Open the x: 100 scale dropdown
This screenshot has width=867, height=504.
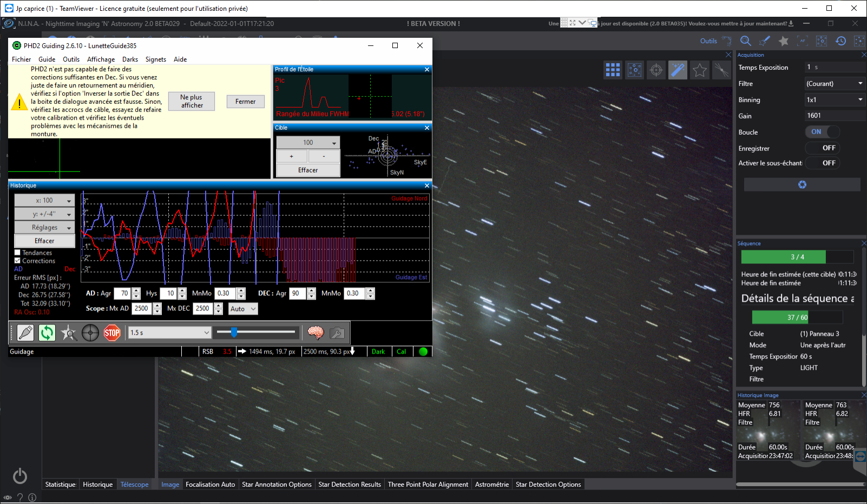(44, 201)
